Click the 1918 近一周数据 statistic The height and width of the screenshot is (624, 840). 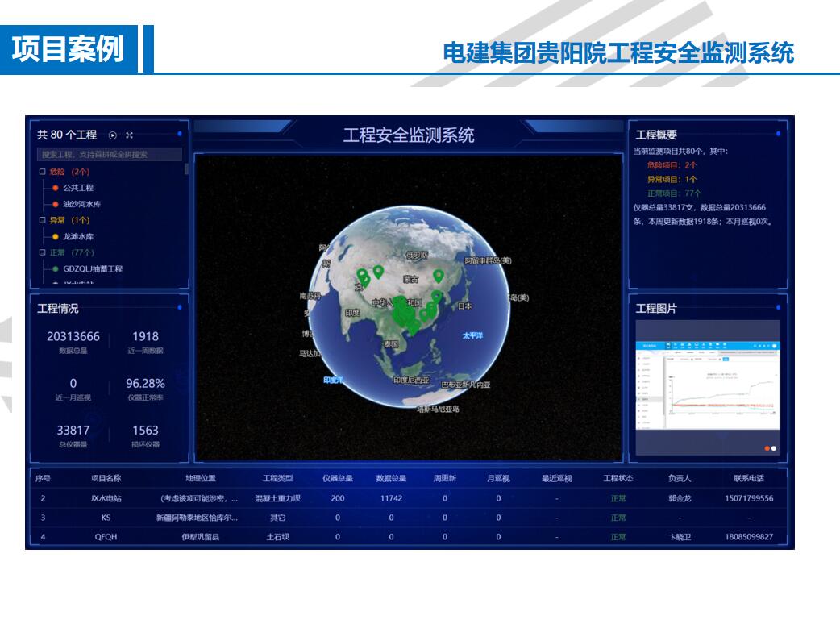pyautogui.click(x=145, y=341)
